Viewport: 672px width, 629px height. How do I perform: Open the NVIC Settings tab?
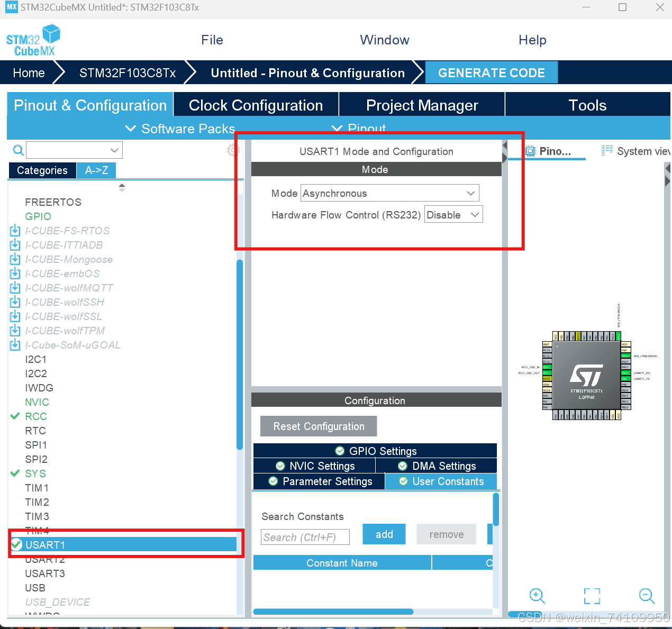(x=315, y=466)
